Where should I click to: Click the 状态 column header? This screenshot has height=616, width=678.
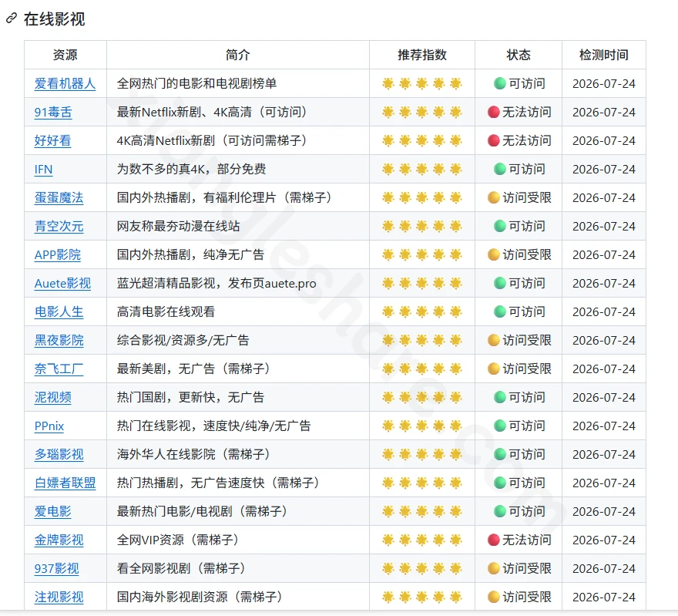tap(519, 55)
